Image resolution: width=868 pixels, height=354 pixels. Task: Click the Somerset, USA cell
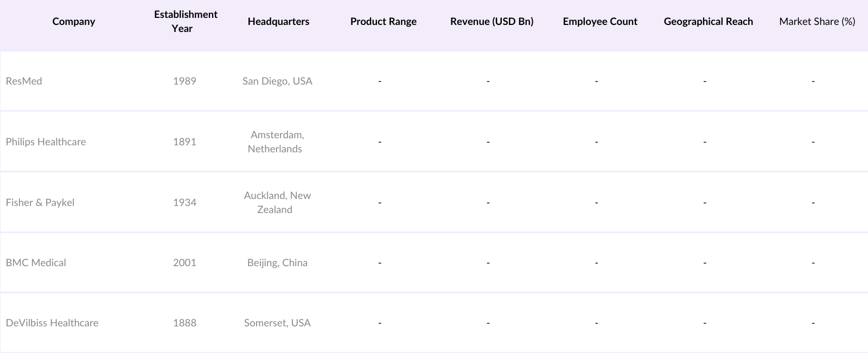[277, 323]
